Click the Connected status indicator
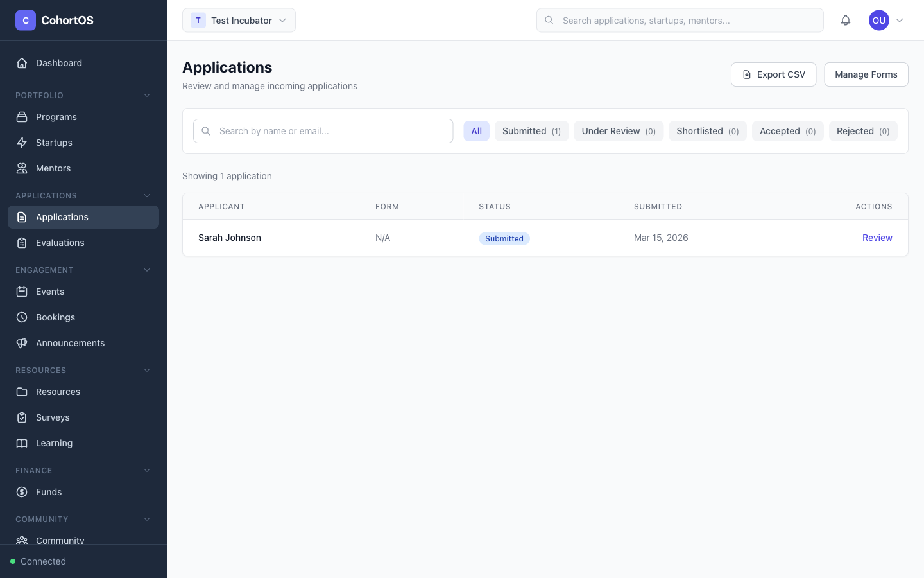This screenshot has width=924, height=578. [x=38, y=561]
